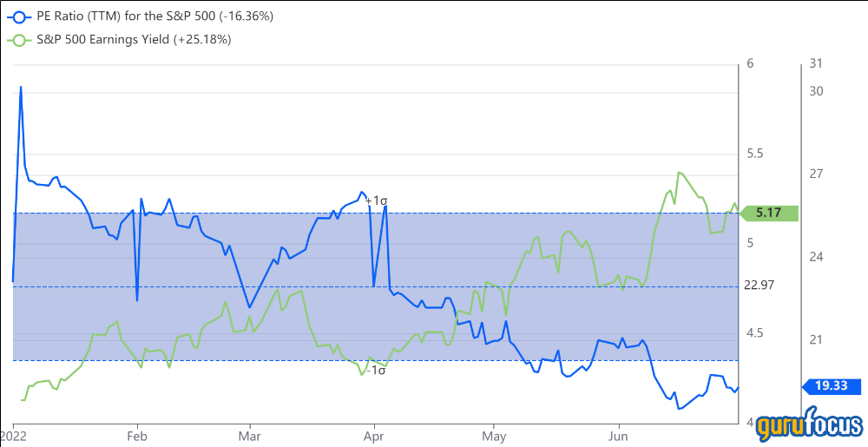Click the -1σ band label

(x=375, y=371)
